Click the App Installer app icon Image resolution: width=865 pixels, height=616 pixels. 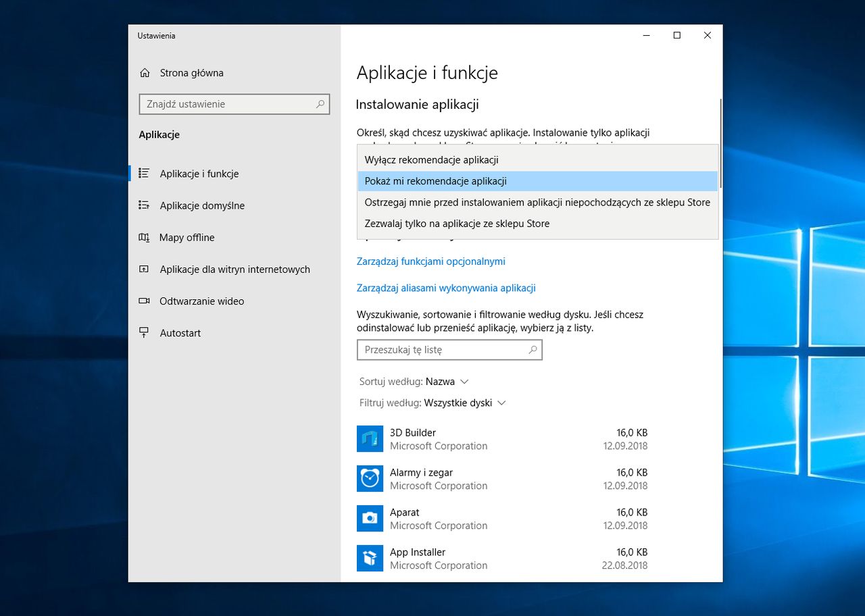coord(370,559)
